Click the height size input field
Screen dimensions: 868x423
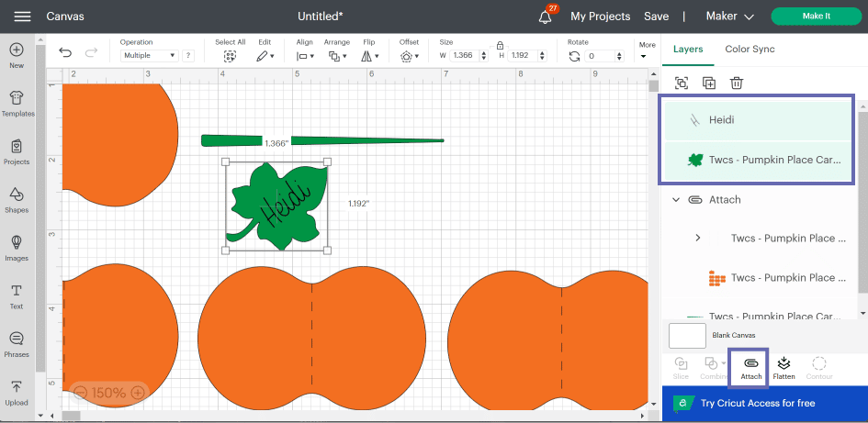tap(523, 55)
